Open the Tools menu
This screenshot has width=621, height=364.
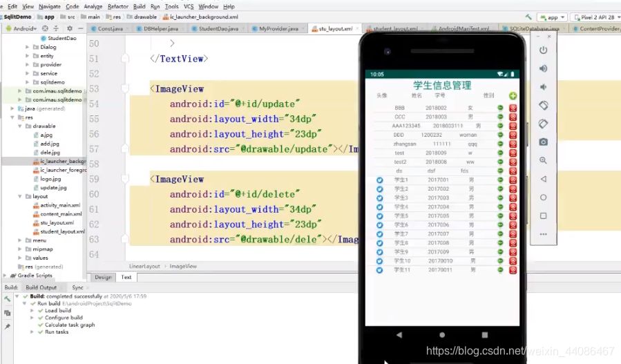[171, 6]
